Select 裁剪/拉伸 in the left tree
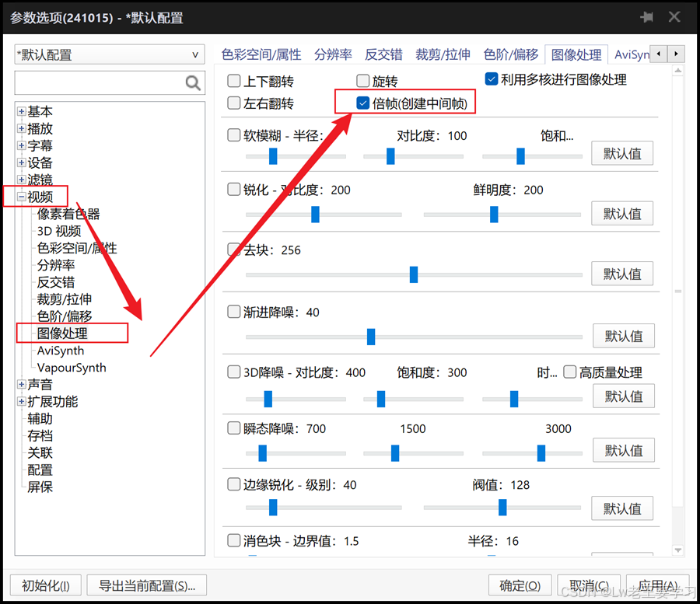 (x=65, y=299)
